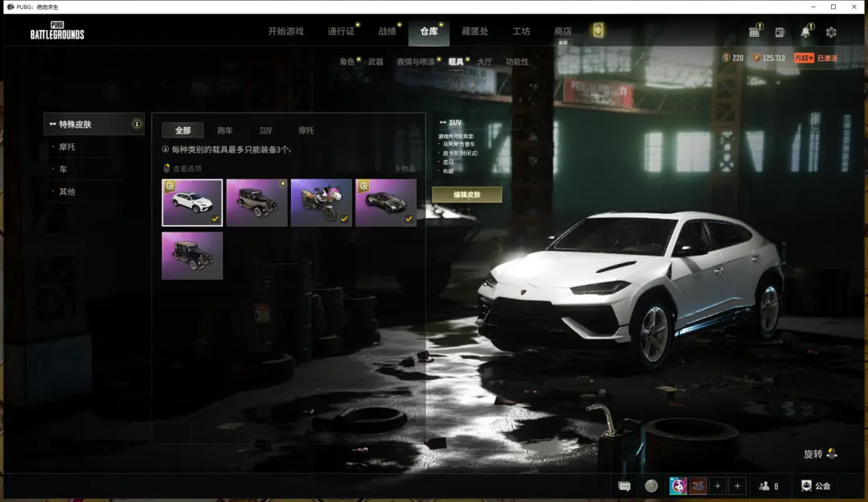Open the 开始游戏 menu
This screenshot has width=868, height=502.
point(285,31)
